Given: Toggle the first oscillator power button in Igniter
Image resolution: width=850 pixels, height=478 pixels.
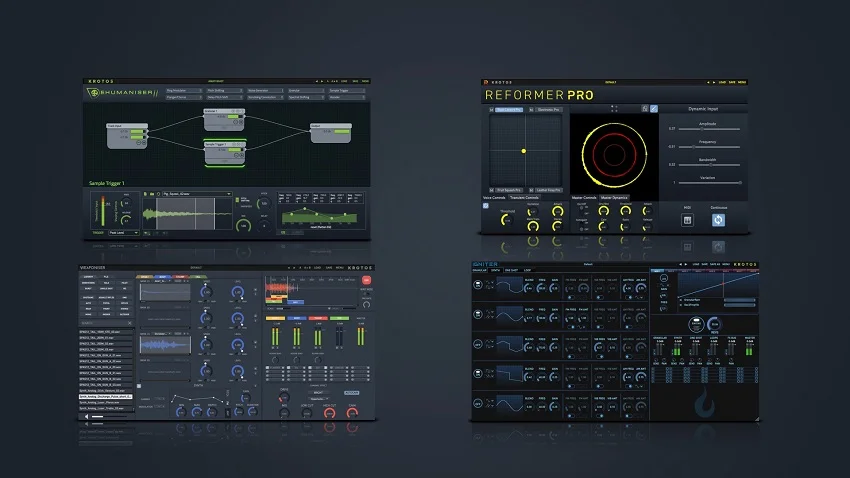Looking at the screenshot, I should pyautogui.click(x=478, y=284).
